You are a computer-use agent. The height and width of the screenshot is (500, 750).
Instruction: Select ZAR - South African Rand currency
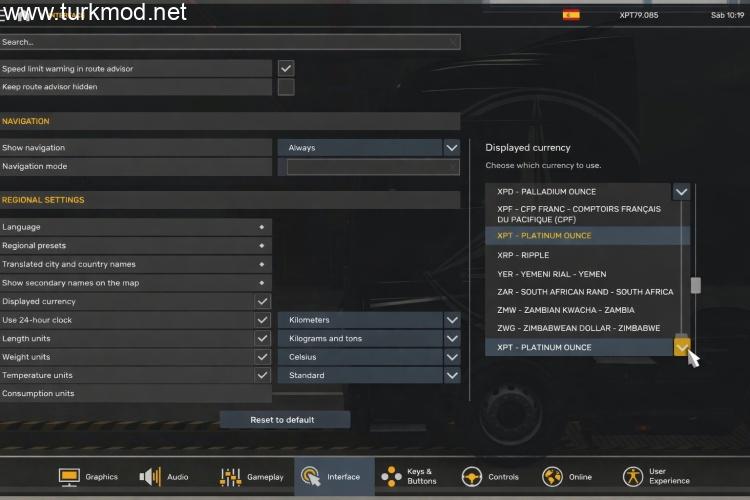(587, 292)
